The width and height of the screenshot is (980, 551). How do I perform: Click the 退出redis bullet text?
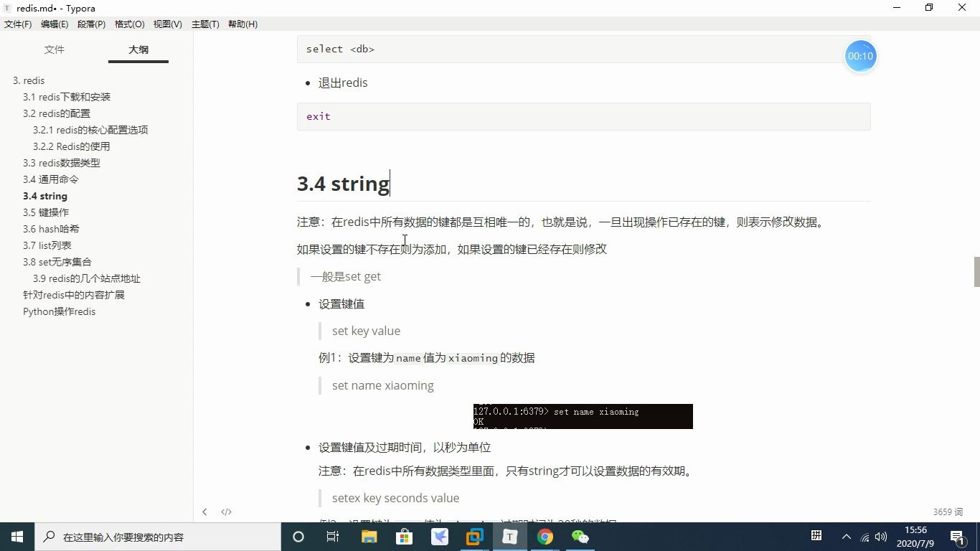point(343,83)
